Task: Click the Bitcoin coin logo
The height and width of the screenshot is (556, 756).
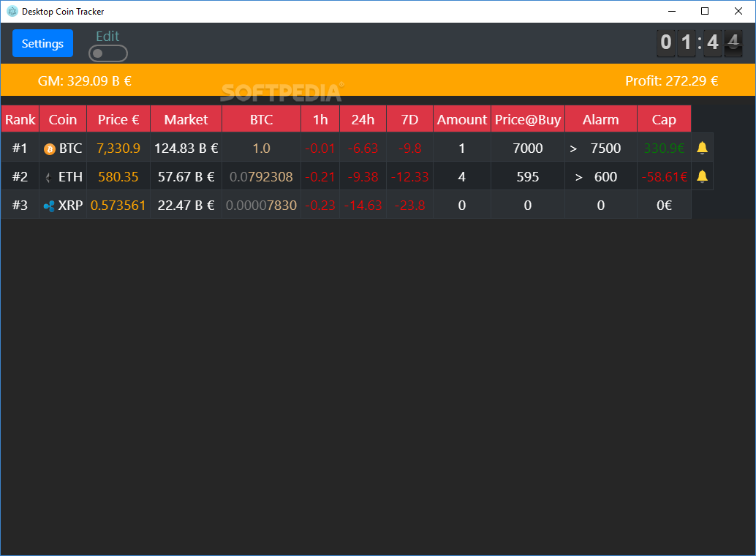Action: point(50,149)
